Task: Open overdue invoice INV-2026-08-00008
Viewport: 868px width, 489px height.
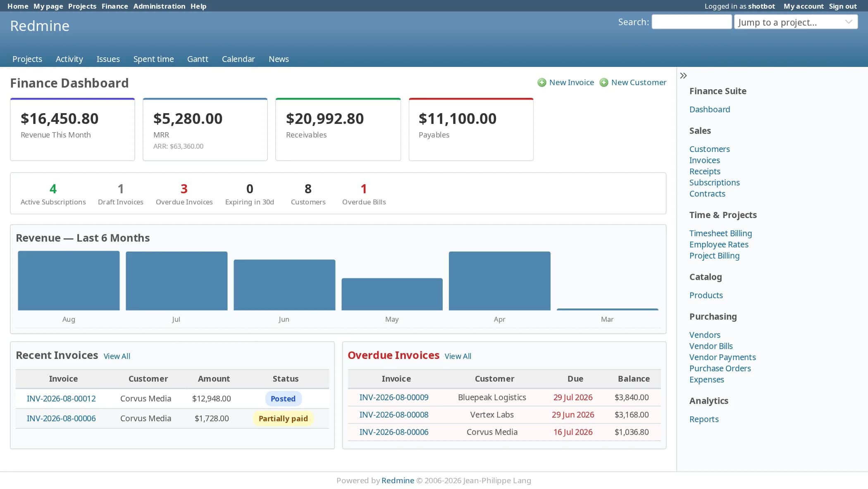Action: pyautogui.click(x=394, y=415)
